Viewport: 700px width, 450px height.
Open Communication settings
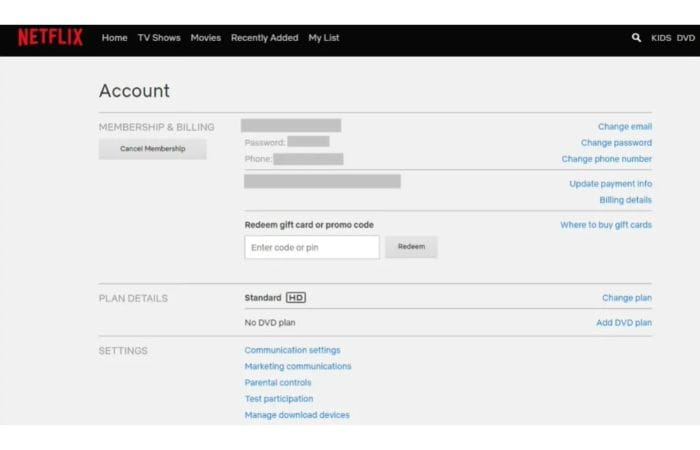(x=292, y=350)
